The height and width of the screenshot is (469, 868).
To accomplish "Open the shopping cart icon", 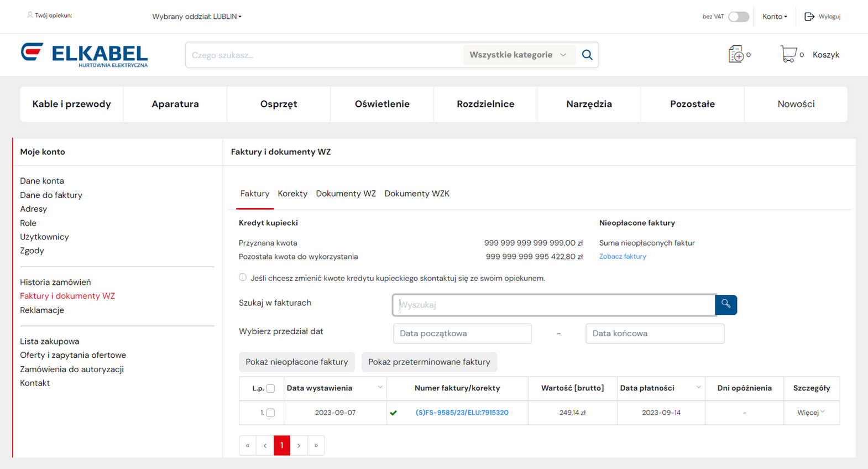I will [x=788, y=54].
